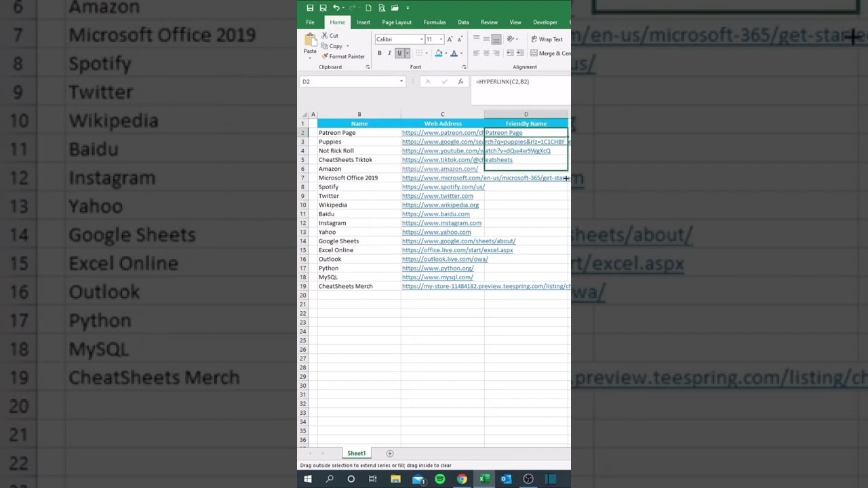Open the File tab
Image resolution: width=868 pixels, height=488 pixels.
(x=310, y=22)
